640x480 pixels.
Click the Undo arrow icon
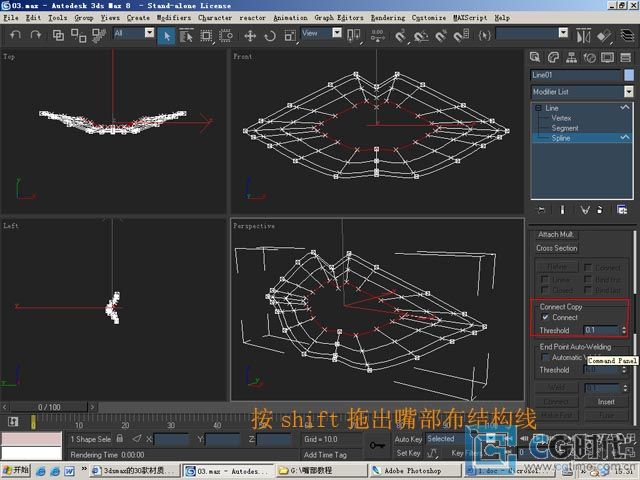tap(16, 35)
